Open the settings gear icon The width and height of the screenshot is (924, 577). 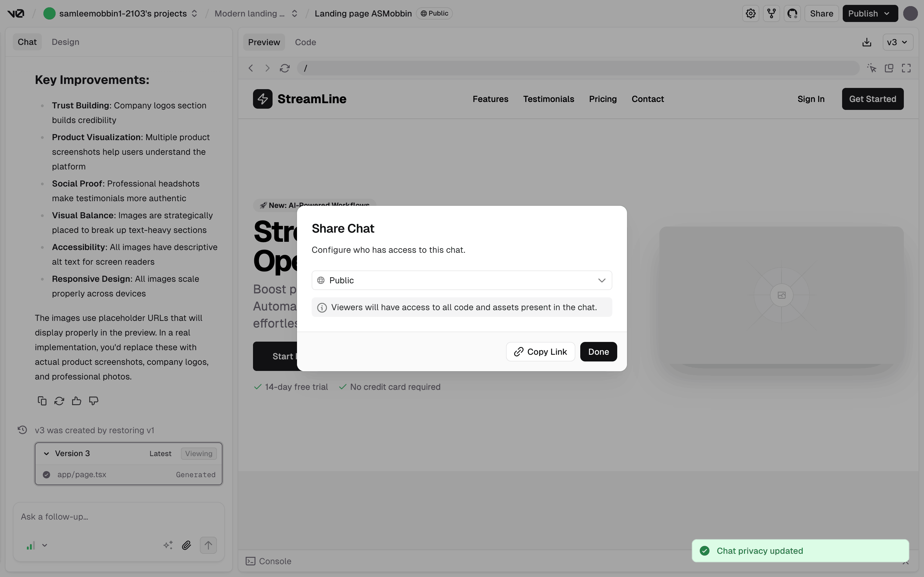click(x=750, y=14)
